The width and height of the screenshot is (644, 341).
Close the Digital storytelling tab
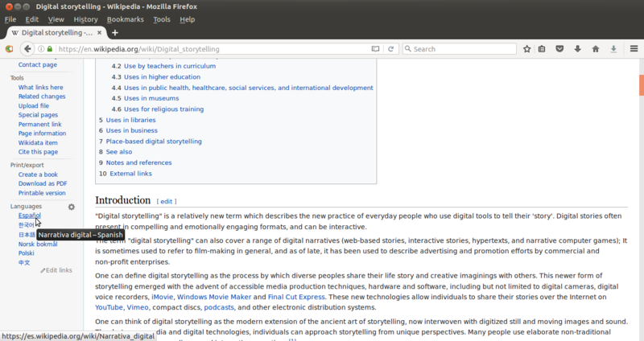(99, 32)
